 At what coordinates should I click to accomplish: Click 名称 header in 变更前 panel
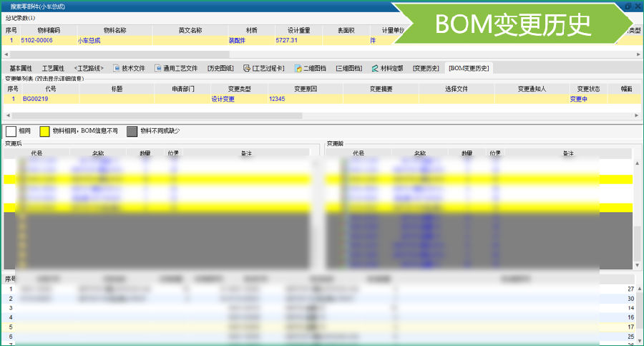420,153
